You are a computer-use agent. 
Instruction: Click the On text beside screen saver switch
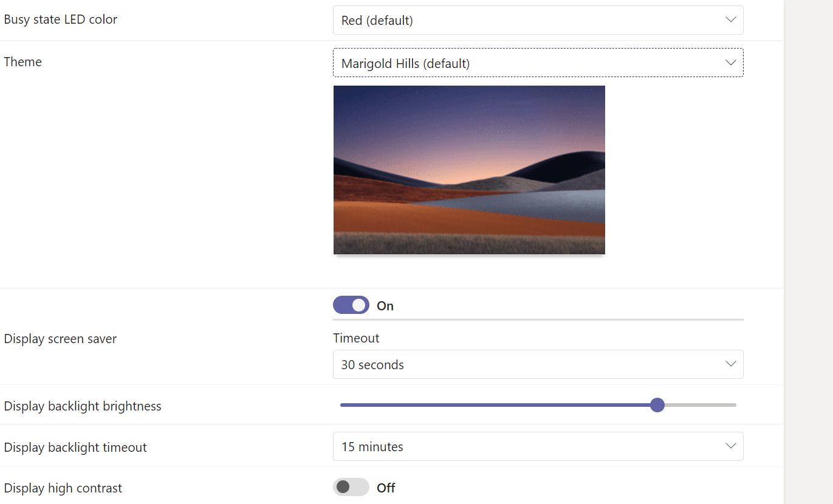pyautogui.click(x=385, y=306)
